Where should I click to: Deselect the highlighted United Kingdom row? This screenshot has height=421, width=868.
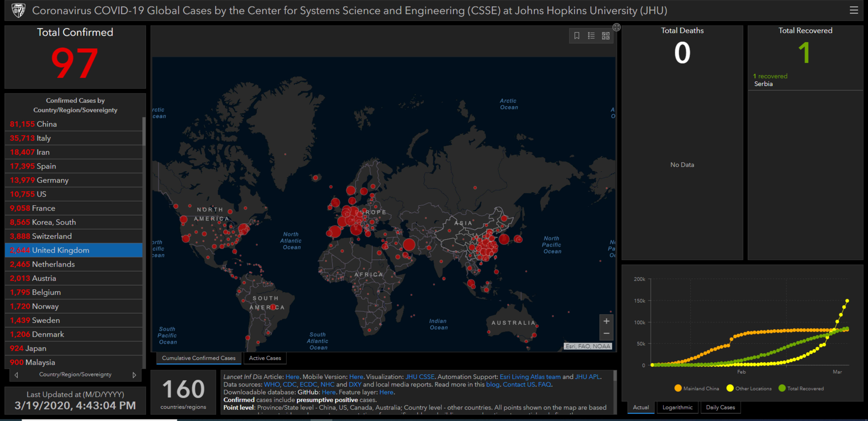point(73,250)
